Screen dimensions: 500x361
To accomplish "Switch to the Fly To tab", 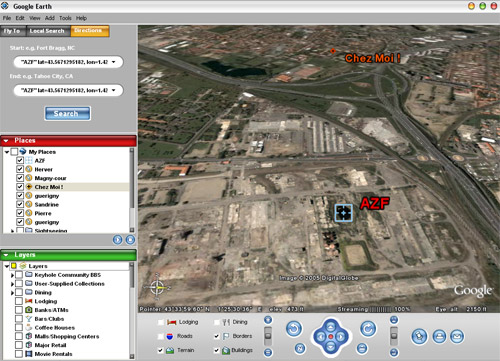I will pos(13,31).
